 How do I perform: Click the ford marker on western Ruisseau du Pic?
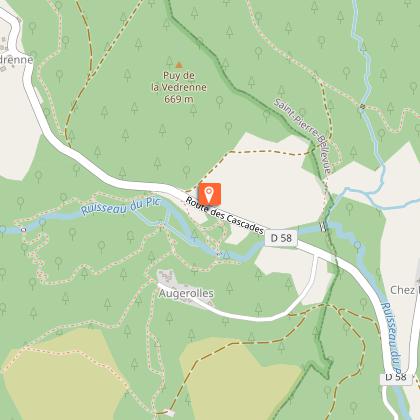pyautogui.click(x=24, y=230)
